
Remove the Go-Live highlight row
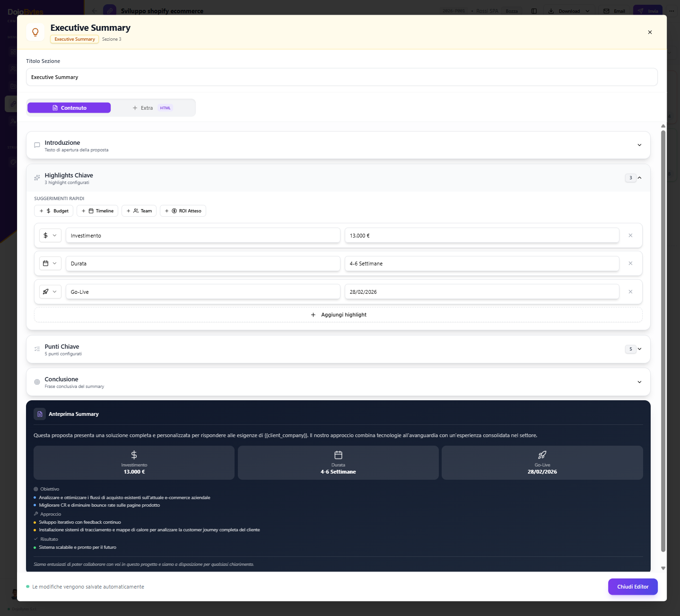coord(630,292)
